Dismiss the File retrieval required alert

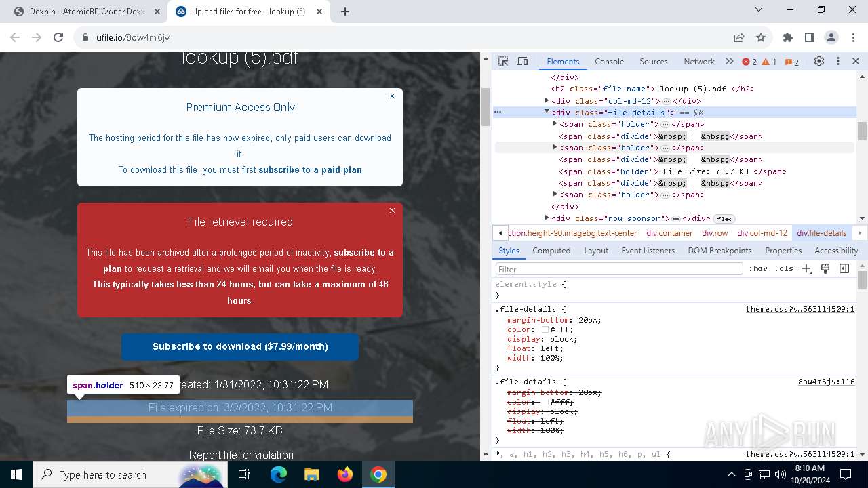[392, 211]
